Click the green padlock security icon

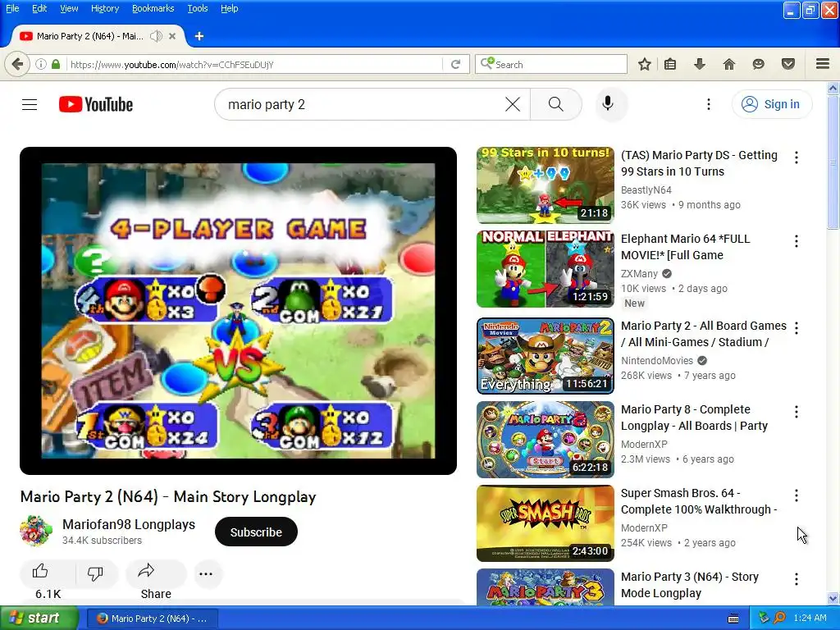point(56,64)
